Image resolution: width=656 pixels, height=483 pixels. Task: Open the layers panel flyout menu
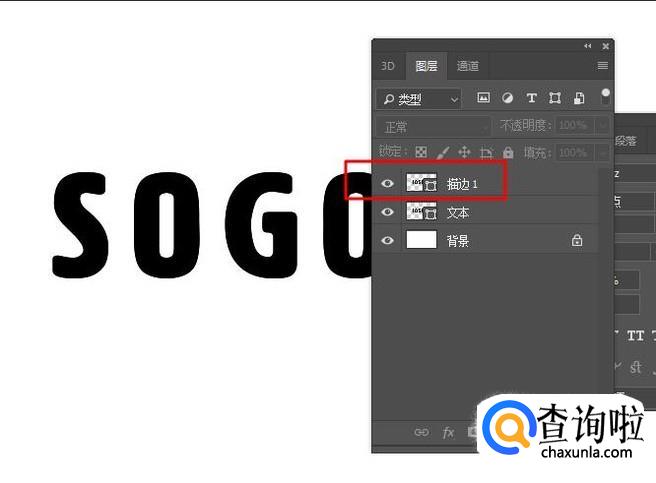(x=602, y=66)
